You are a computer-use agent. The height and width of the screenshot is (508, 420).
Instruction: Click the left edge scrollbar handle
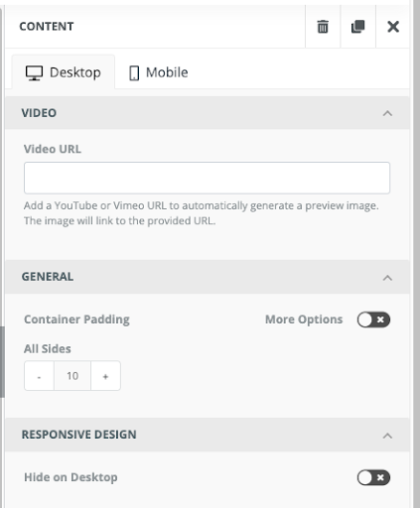pos(2,362)
